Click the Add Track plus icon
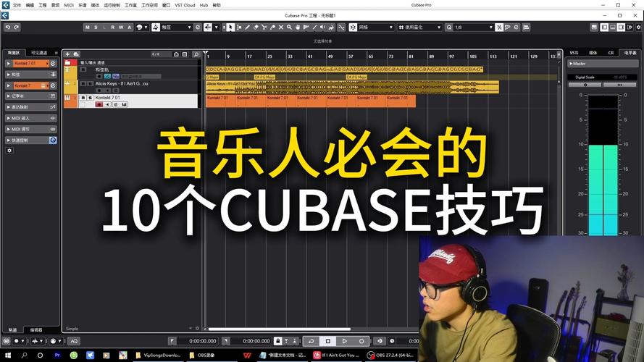 67,54
